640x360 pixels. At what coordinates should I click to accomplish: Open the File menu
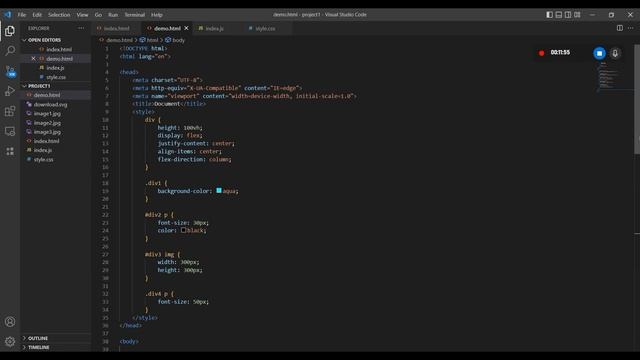(x=22, y=15)
